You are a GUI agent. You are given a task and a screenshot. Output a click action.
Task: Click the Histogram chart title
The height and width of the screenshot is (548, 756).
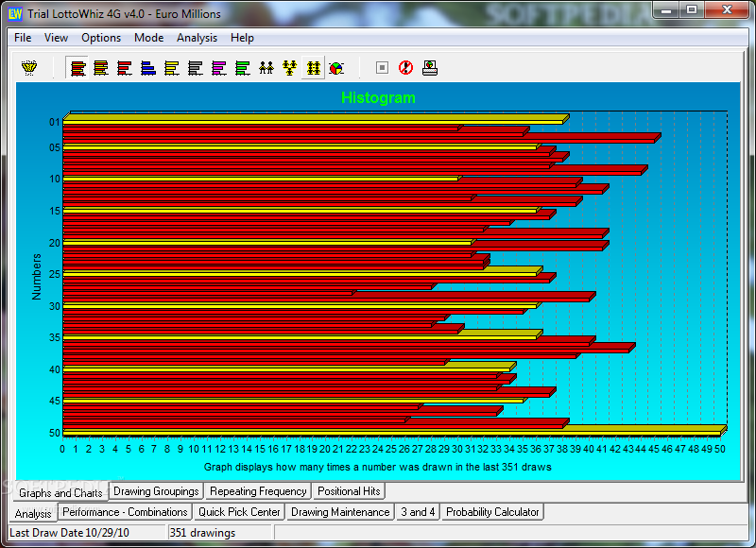coord(378,98)
